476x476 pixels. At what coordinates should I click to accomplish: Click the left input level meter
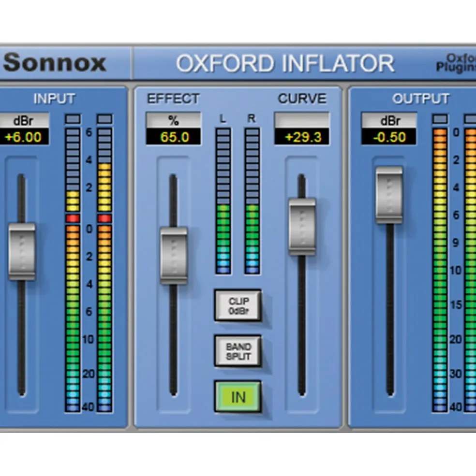click(x=73, y=270)
